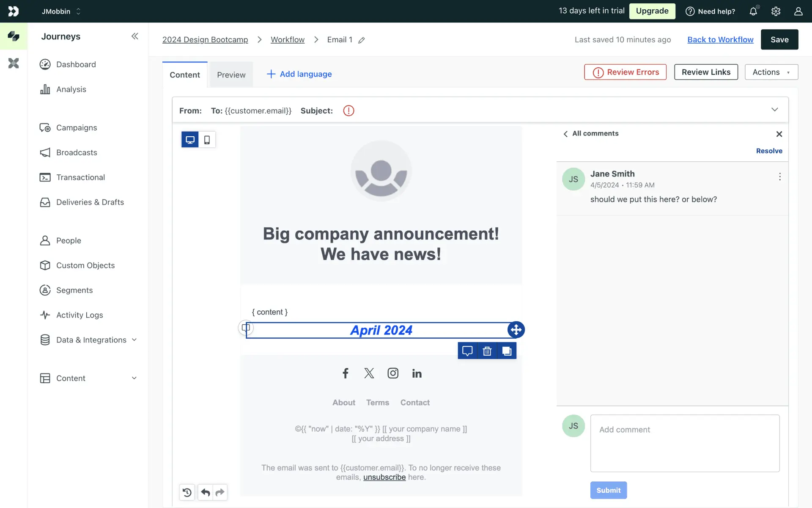Screen dimensions: 812x508
Task: Open version history
Action: pos(187,492)
